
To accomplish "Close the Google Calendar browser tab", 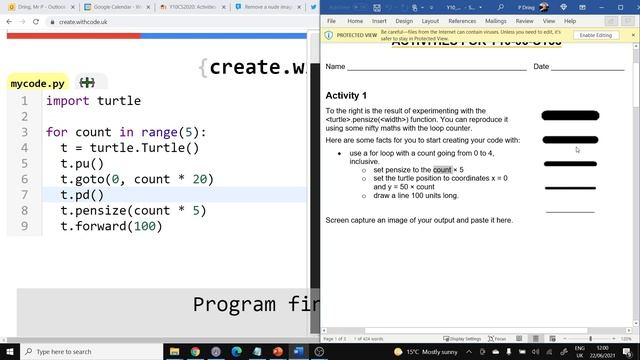I will tap(148, 7).
